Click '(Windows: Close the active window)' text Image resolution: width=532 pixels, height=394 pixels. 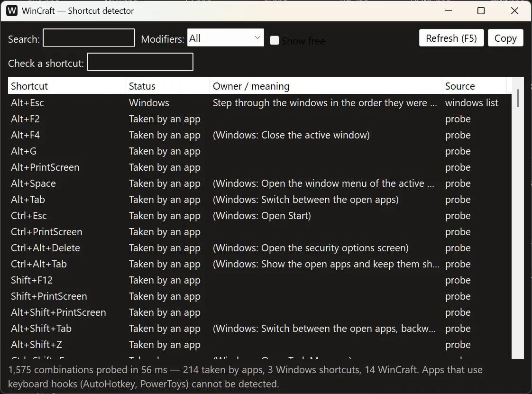(291, 135)
